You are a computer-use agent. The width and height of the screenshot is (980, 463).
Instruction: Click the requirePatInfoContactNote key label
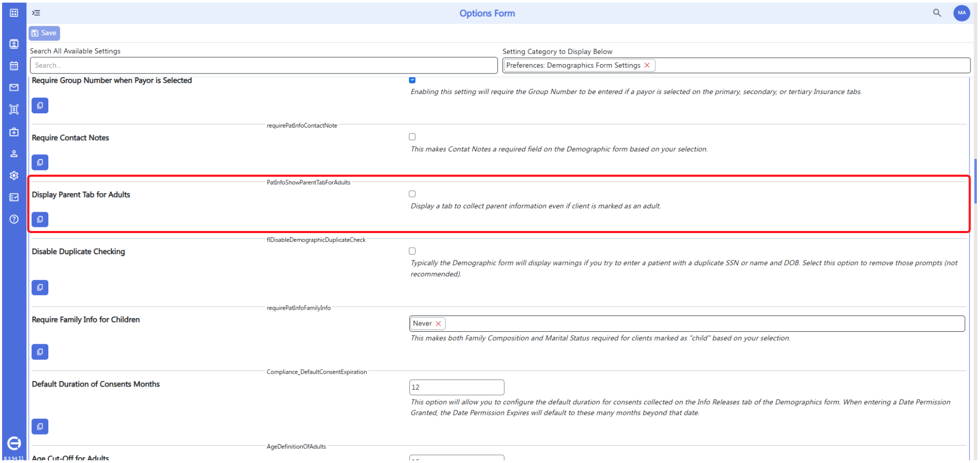pyautogui.click(x=302, y=125)
